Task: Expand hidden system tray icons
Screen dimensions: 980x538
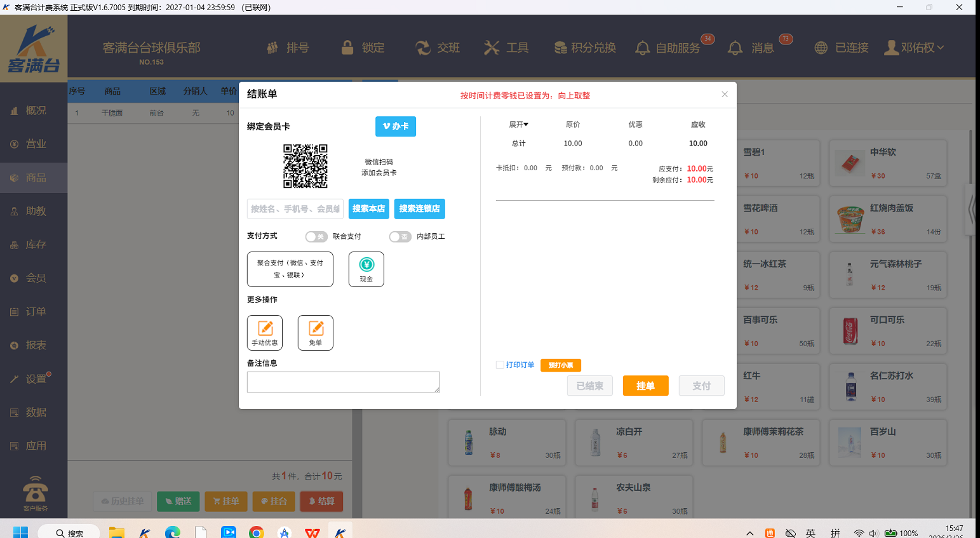Action: (x=749, y=534)
